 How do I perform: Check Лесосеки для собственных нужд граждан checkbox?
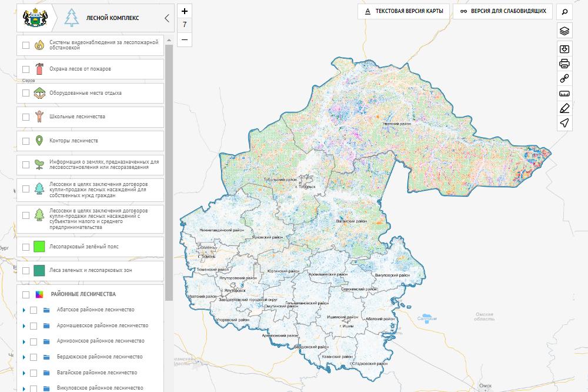(x=26, y=189)
